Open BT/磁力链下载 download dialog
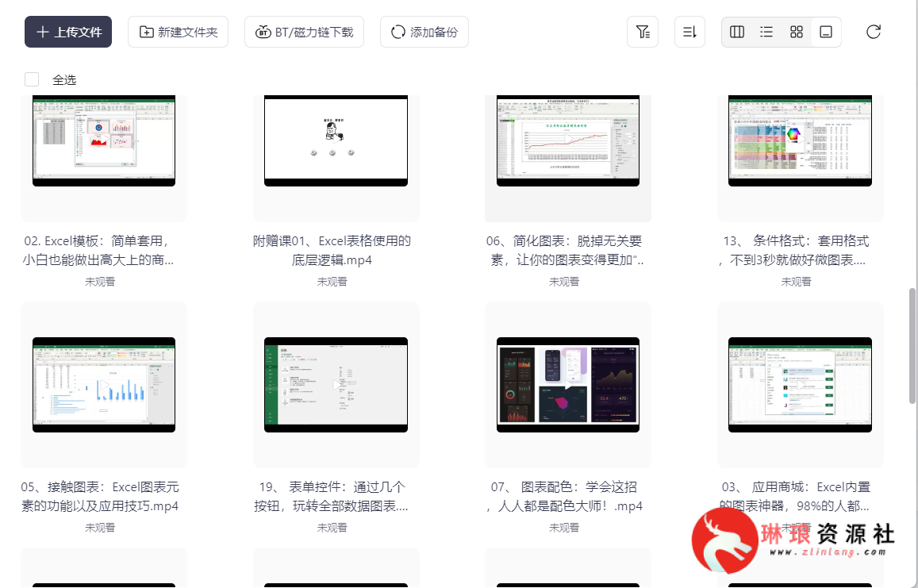This screenshot has height=588, width=918. [x=304, y=32]
